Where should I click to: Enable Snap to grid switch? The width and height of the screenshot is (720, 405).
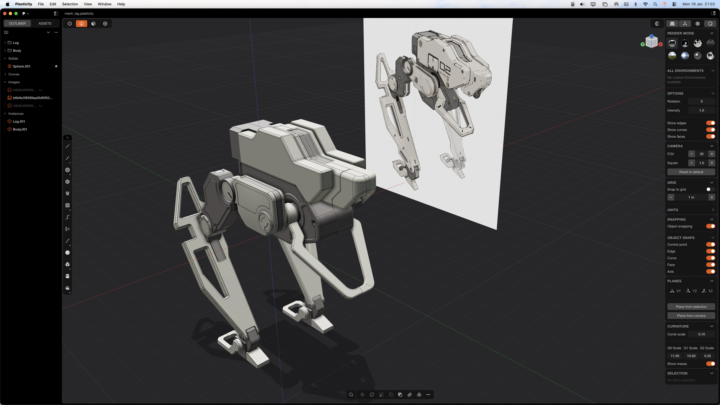click(x=710, y=189)
